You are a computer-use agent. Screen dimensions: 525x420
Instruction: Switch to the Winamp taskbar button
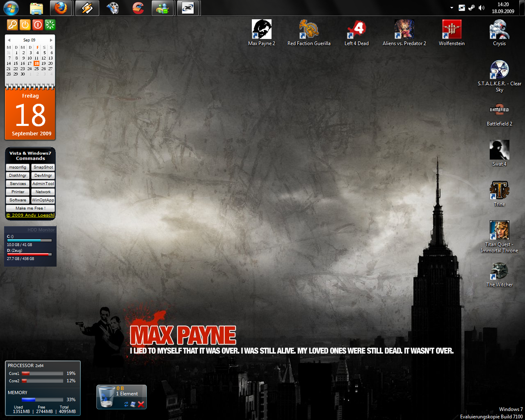[x=87, y=8]
